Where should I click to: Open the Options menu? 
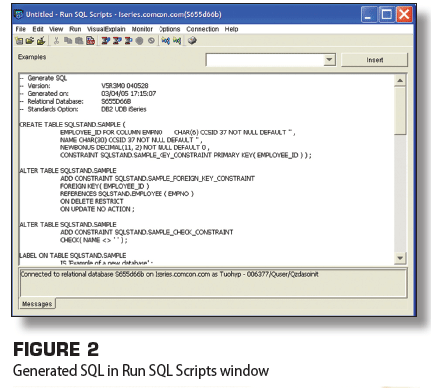pos(170,29)
